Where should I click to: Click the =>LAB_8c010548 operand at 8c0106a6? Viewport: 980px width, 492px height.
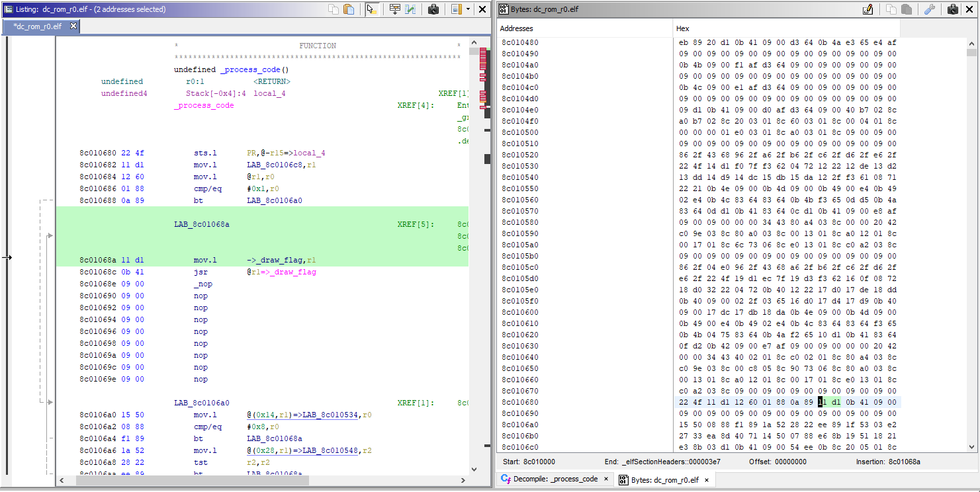point(331,450)
